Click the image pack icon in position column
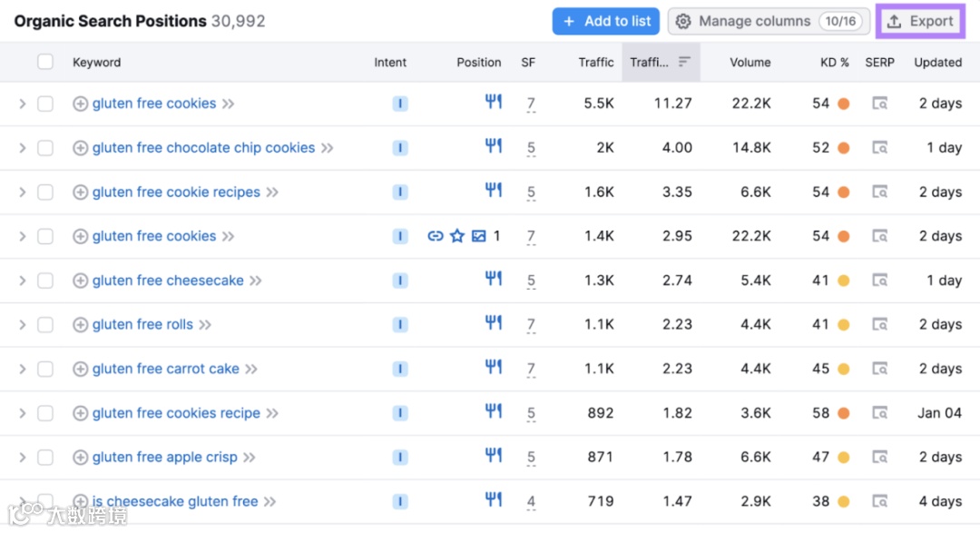The image size is (980, 533). (x=479, y=236)
